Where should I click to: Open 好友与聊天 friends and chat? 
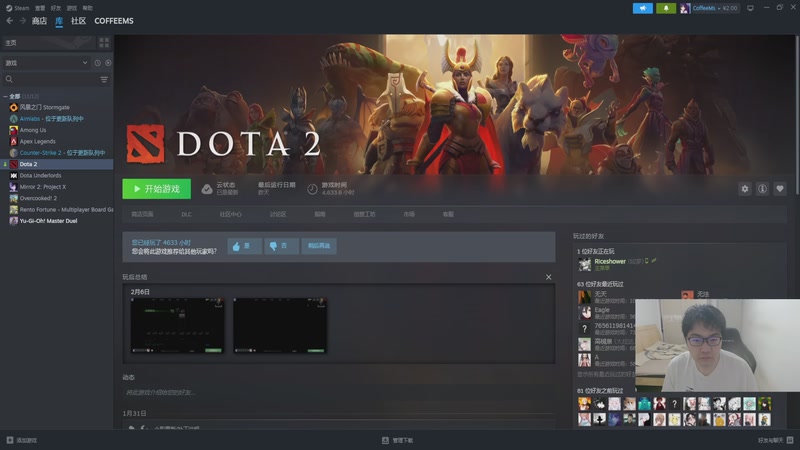(776, 440)
